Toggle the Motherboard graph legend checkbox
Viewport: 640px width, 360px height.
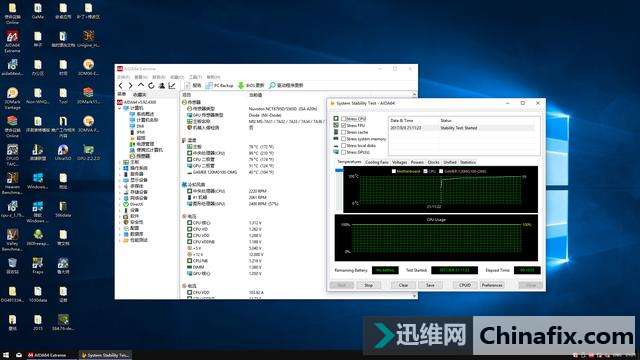[x=393, y=171]
